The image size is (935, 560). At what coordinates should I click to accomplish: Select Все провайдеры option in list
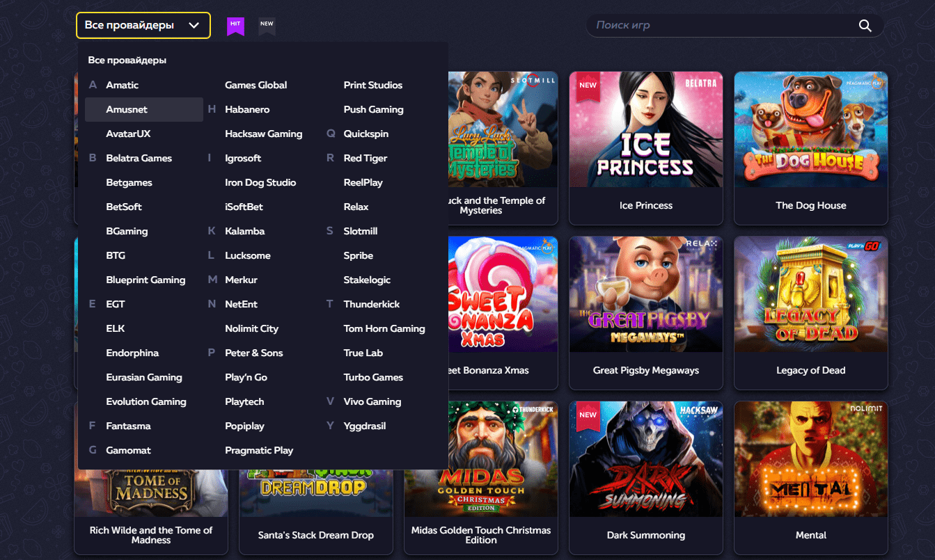tap(127, 61)
